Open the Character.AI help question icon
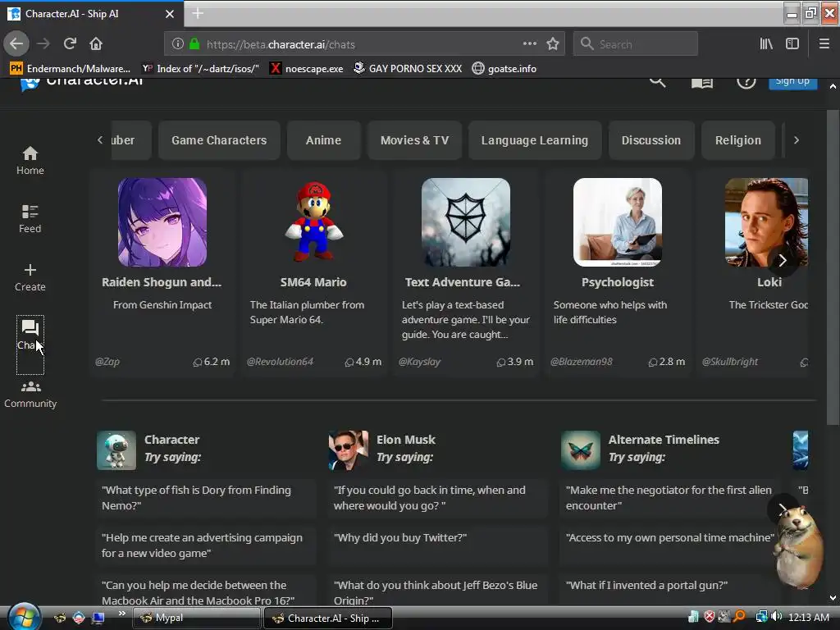Screen dimensions: 840x630 (746, 82)
